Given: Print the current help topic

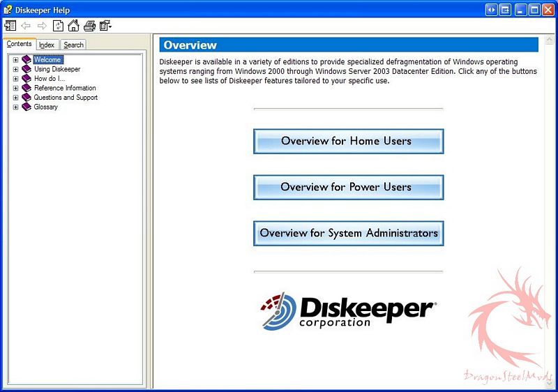Looking at the screenshot, I should click(x=89, y=26).
